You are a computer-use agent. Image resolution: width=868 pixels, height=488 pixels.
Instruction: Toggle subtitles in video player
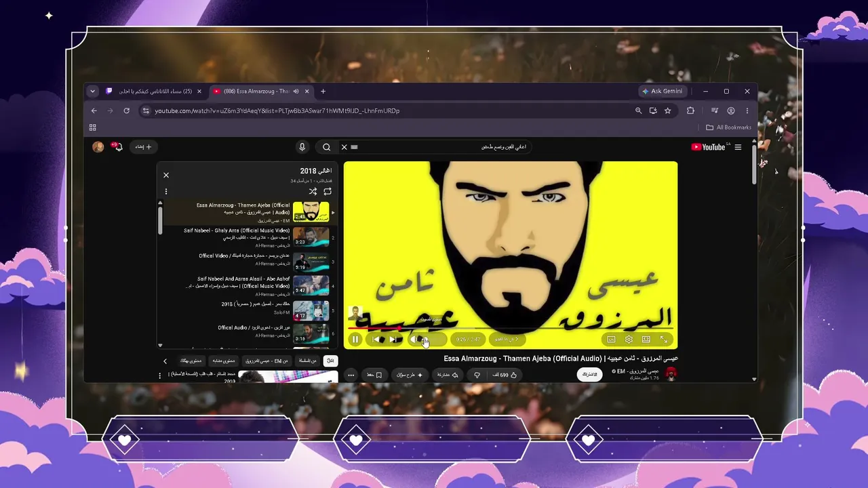coord(611,340)
